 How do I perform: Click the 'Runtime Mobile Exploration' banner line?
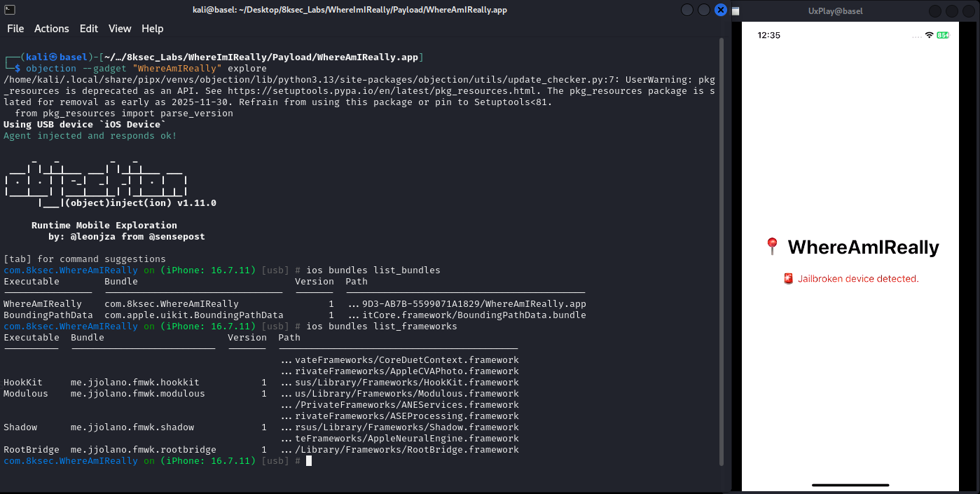[104, 226]
